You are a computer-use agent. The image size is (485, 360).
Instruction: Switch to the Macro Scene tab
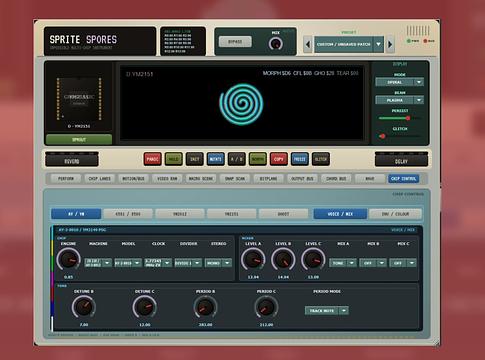[x=201, y=179]
